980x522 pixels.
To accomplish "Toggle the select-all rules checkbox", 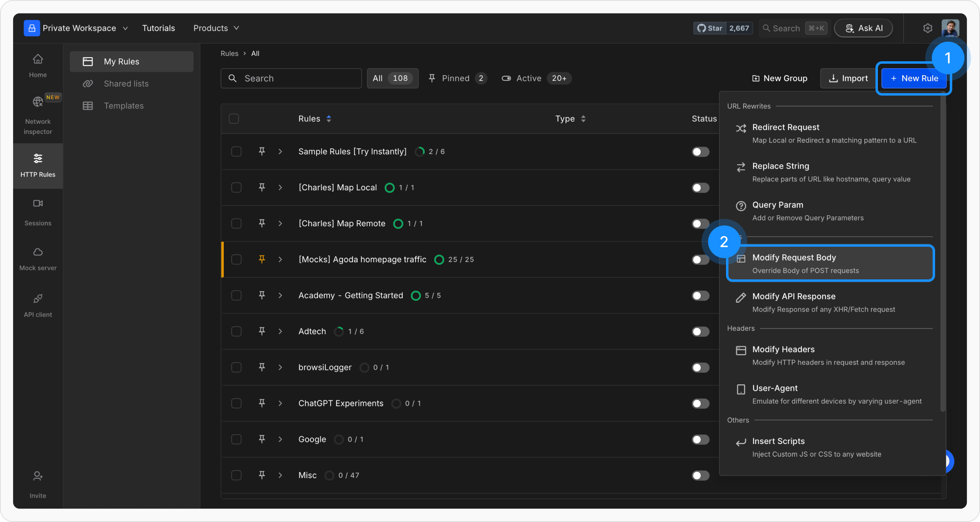I will (x=234, y=119).
